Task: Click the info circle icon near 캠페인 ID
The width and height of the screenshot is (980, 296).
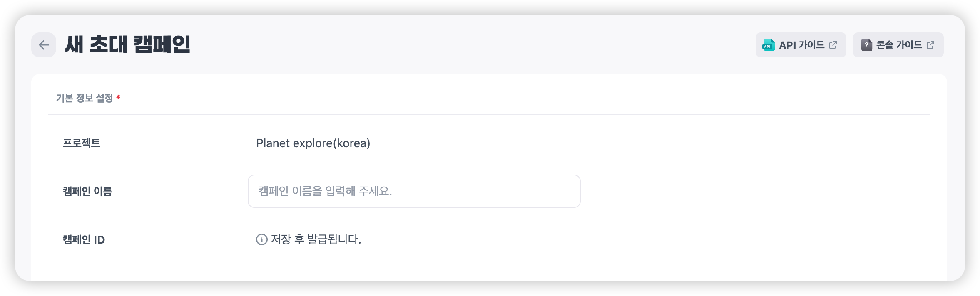Action: 261,239
